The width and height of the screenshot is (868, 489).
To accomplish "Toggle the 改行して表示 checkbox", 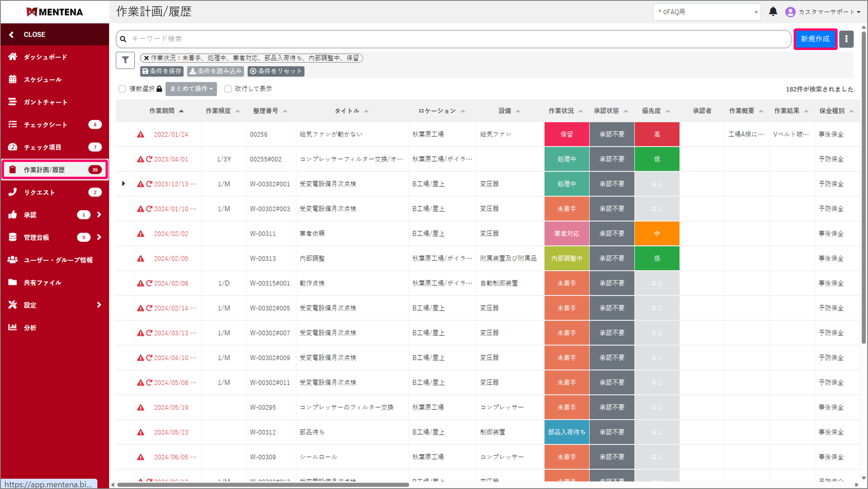I will click(x=228, y=89).
